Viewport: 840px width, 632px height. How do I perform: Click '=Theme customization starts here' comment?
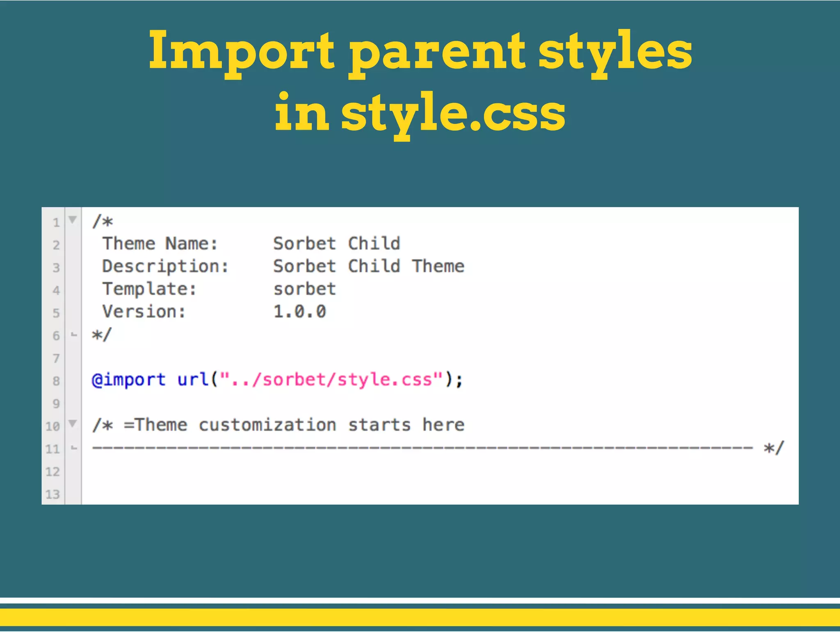(x=294, y=425)
